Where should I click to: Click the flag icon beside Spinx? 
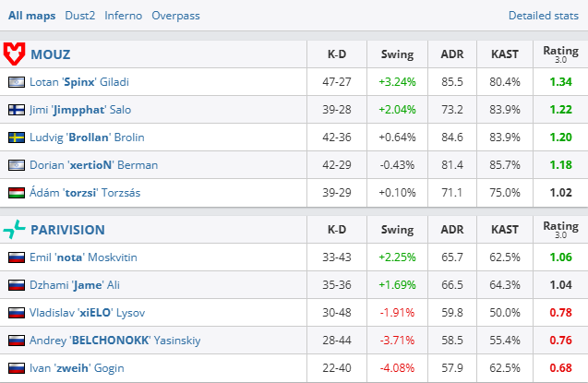(x=17, y=82)
